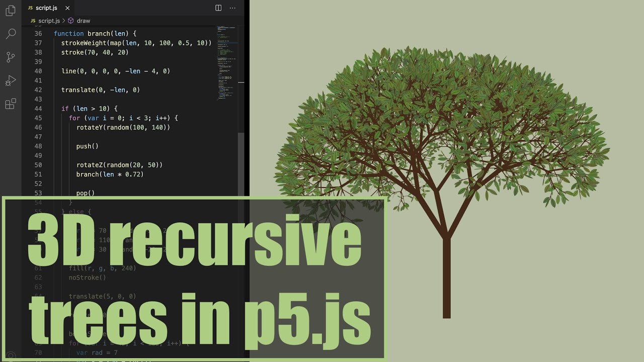Click the 'line(0, 0, 0, 0, -len - 4, 0)' line
The width and height of the screenshot is (644, 362).
point(116,71)
